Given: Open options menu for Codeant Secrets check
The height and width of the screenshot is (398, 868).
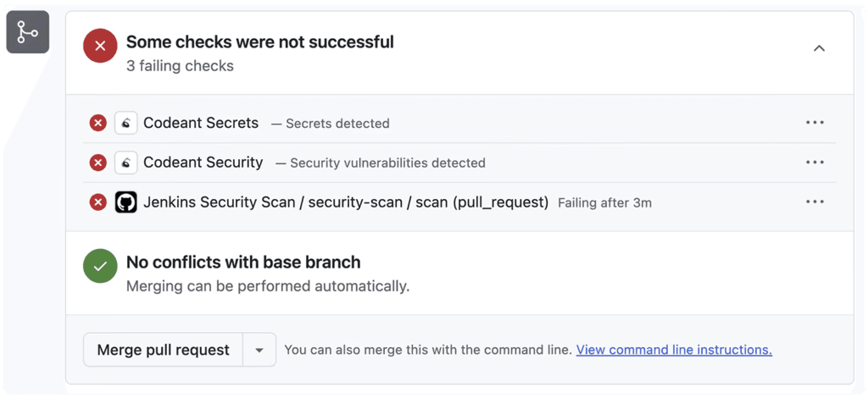Looking at the screenshot, I should coord(815,122).
